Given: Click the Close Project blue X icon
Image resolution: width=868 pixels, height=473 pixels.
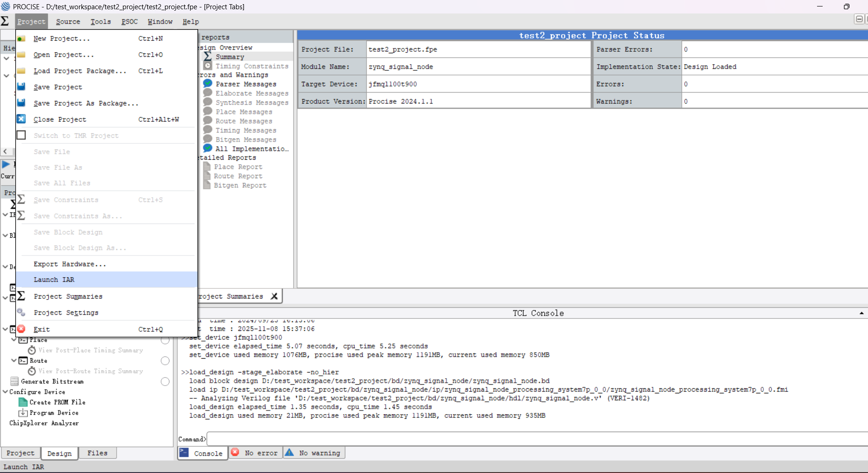Looking at the screenshot, I should pyautogui.click(x=21, y=119).
